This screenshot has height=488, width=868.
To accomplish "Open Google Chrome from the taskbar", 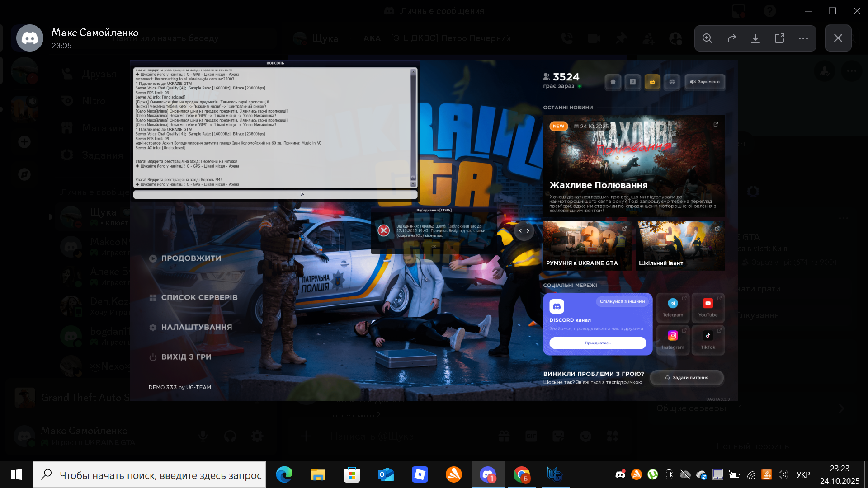I will (x=522, y=474).
